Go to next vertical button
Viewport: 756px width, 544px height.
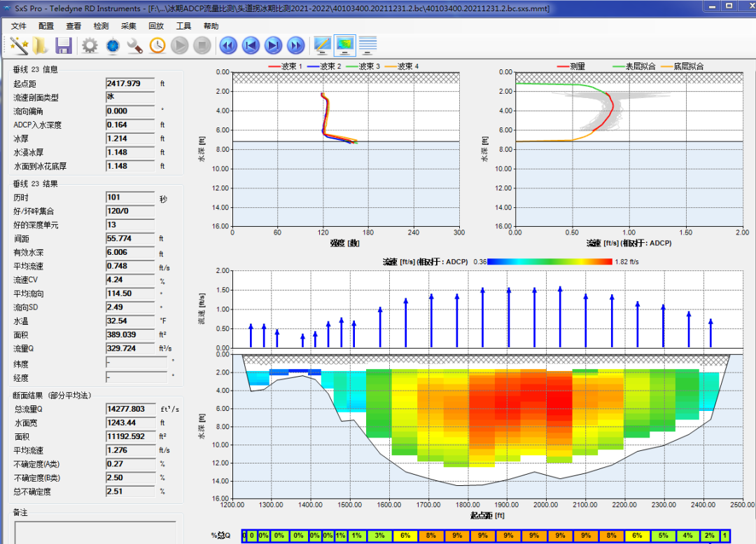(273, 46)
